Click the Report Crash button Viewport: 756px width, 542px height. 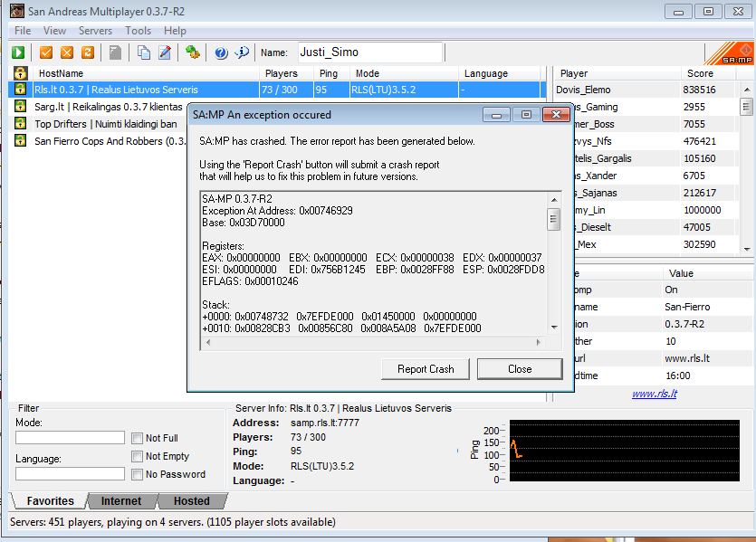pos(426,369)
